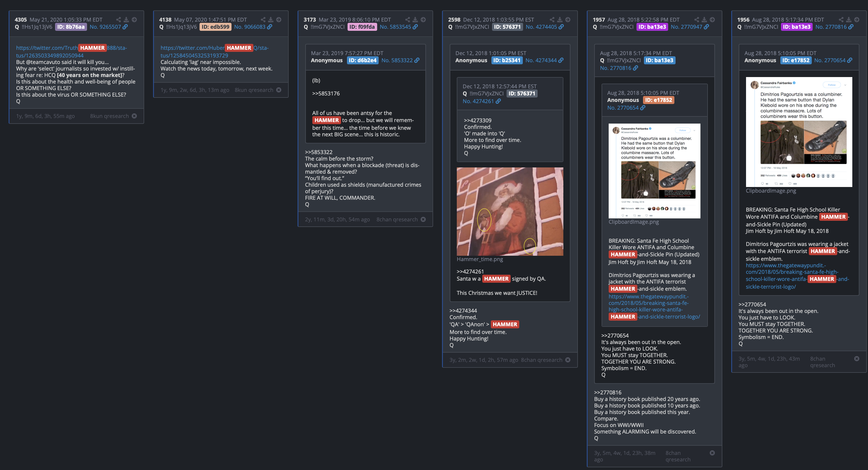Open the No. 4274261 nested post link
This screenshot has width=868, height=470.
click(481, 101)
